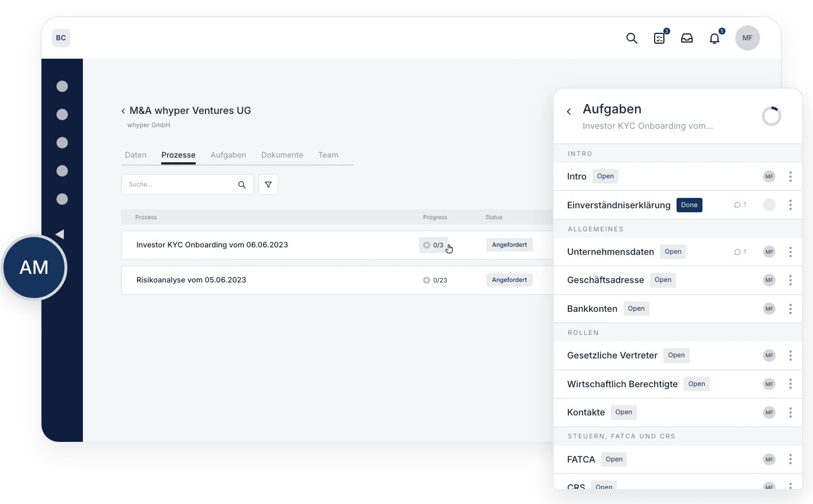Screen dimensions: 813x504
Task: Click the MF assignee avatar on the Intro task
Action: (x=769, y=177)
